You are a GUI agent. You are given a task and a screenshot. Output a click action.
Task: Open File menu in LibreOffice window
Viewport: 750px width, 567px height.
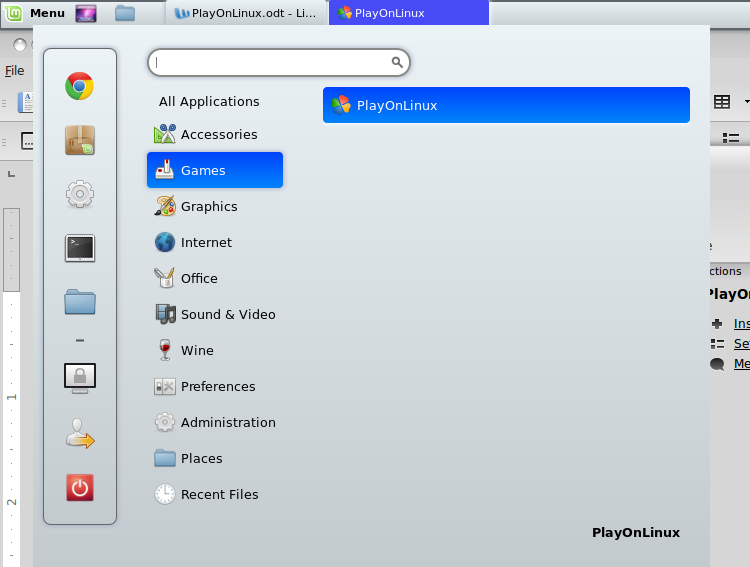pos(14,71)
